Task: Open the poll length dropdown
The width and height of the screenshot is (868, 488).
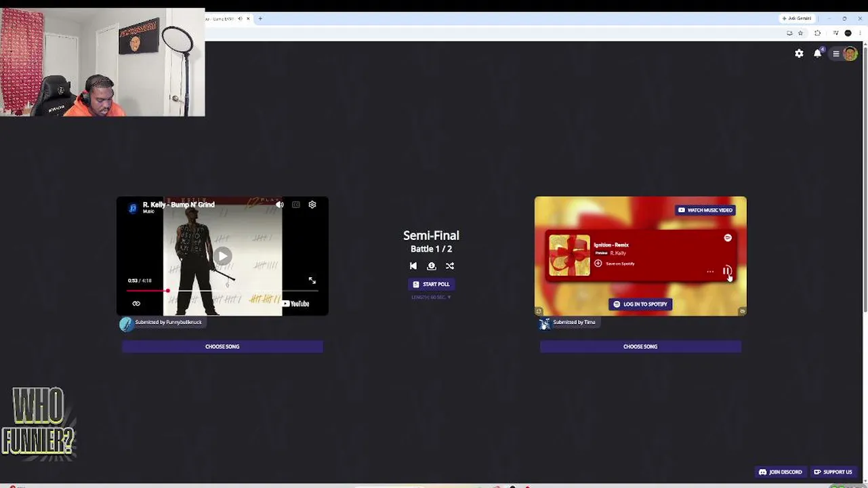Action: (x=431, y=297)
